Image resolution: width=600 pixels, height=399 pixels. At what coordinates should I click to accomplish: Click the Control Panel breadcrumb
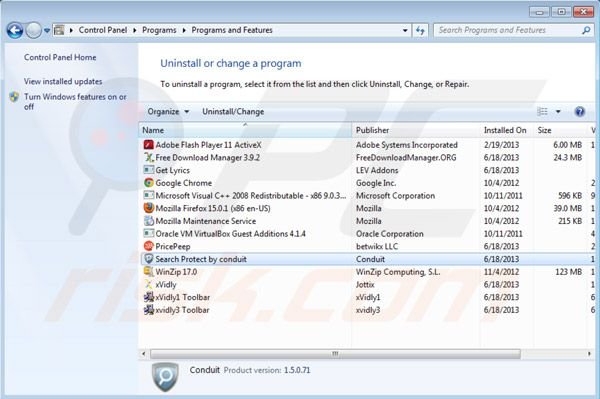(x=103, y=30)
